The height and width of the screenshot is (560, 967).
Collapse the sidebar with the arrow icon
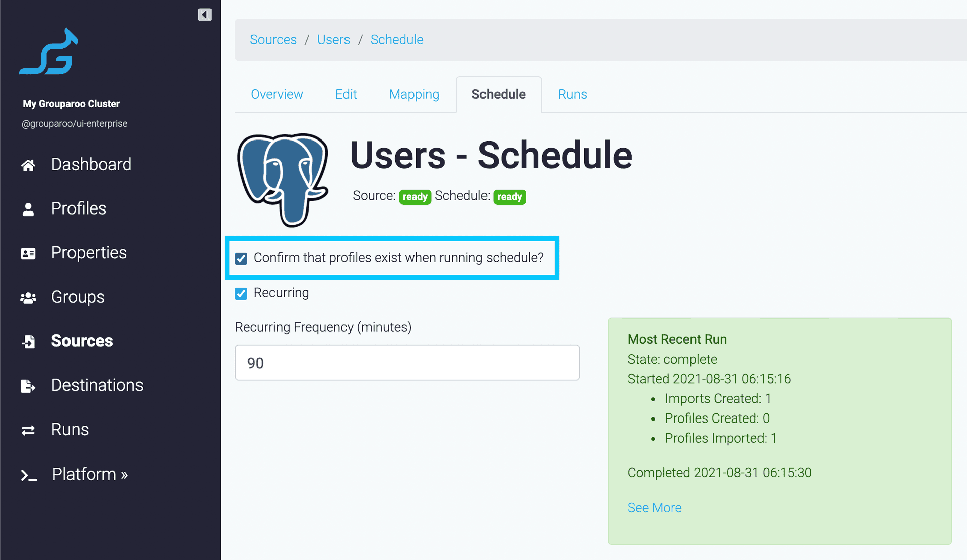[x=204, y=14]
